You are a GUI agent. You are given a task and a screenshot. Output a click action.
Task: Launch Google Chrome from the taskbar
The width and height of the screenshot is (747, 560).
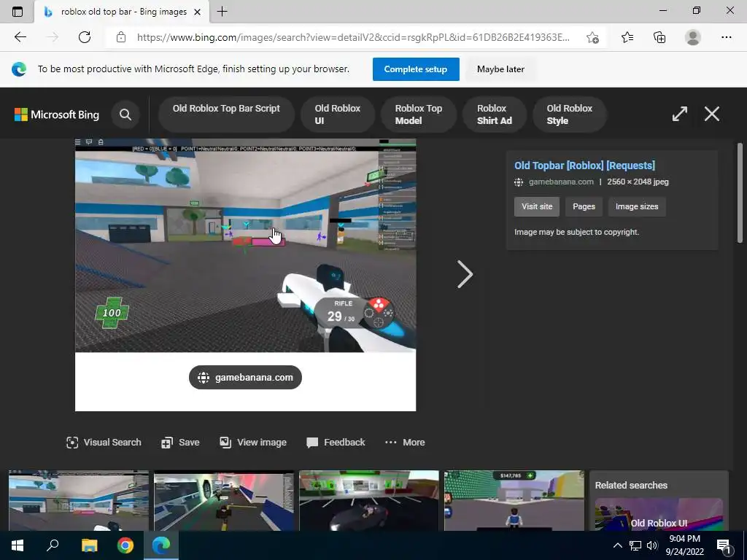(x=125, y=545)
